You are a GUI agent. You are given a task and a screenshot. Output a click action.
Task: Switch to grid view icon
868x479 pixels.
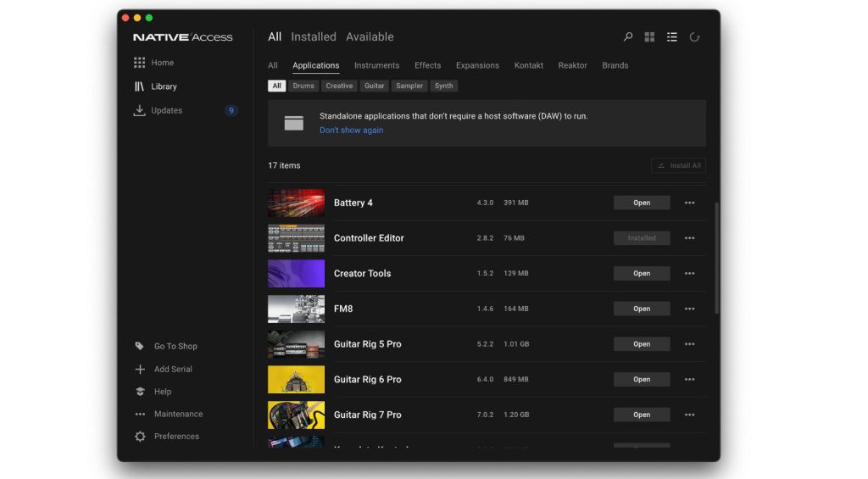point(649,37)
